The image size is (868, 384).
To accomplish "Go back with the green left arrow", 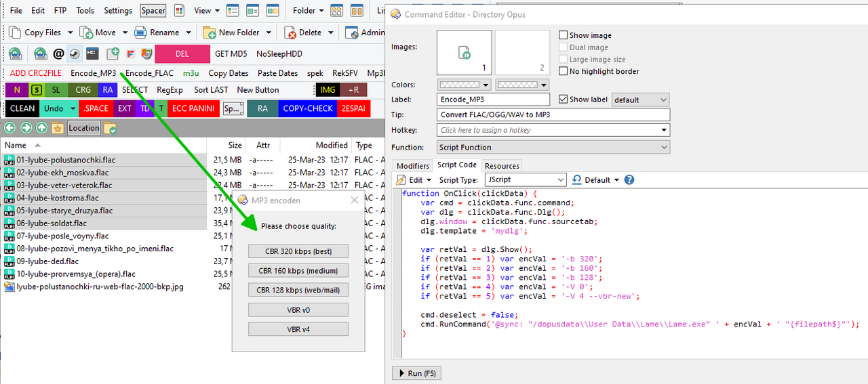I will pos(10,127).
